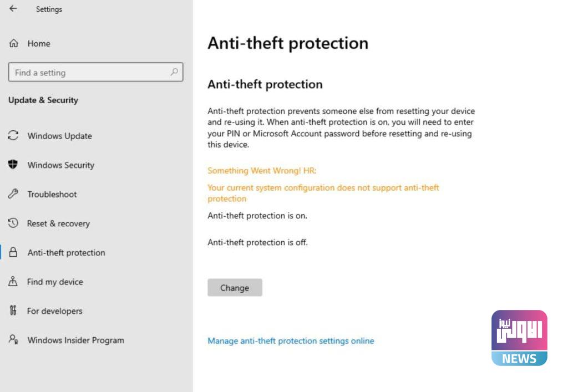568x392 pixels.
Task: Navigate to the For developers page
Action: click(55, 311)
